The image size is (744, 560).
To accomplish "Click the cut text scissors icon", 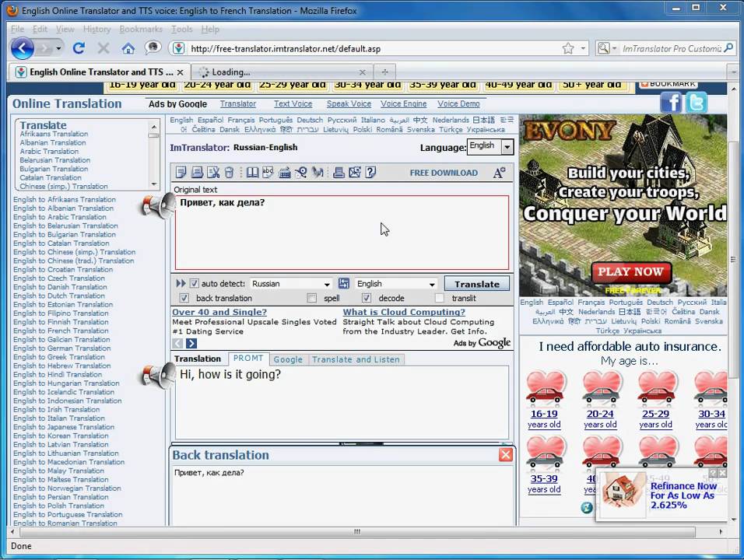I will [x=213, y=172].
